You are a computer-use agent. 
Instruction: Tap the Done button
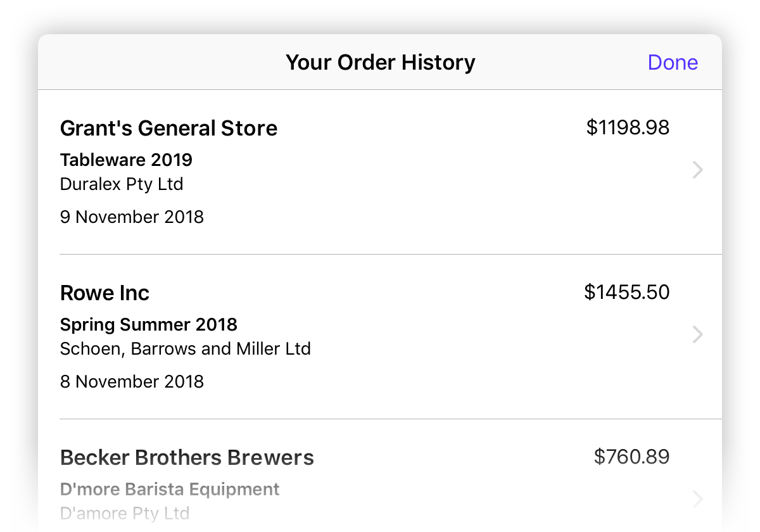[x=673, y=62]
